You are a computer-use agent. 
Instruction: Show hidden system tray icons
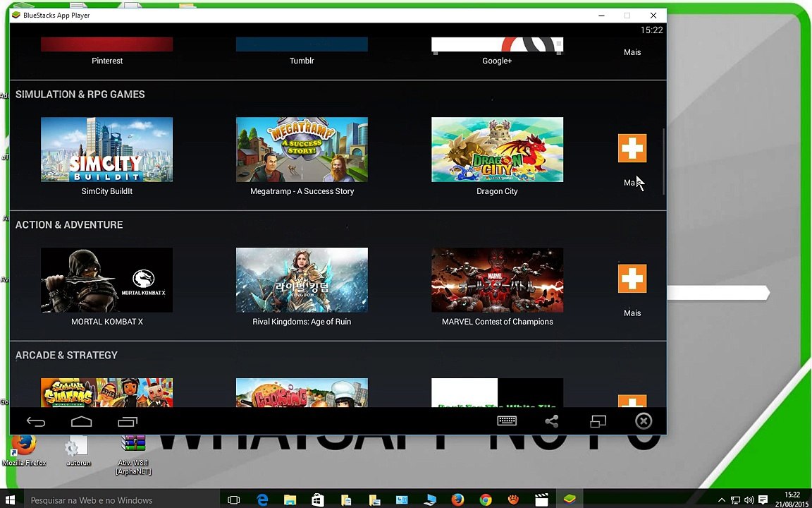721,500
